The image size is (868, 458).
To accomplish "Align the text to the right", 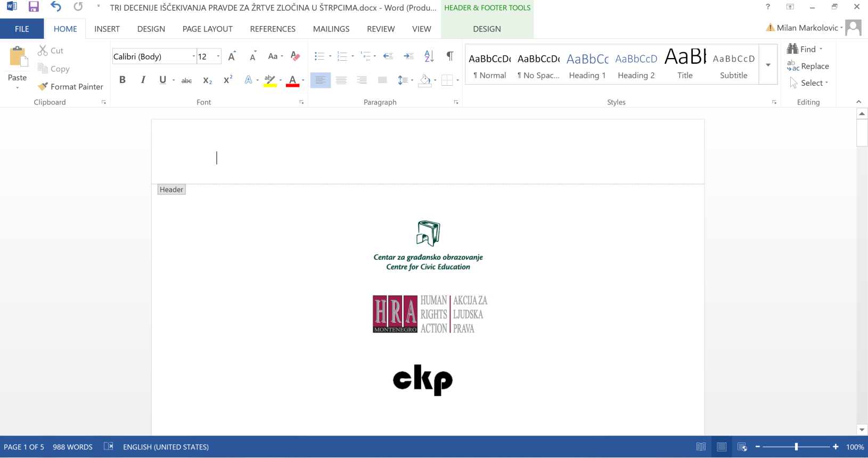I will tap(362, 80).
